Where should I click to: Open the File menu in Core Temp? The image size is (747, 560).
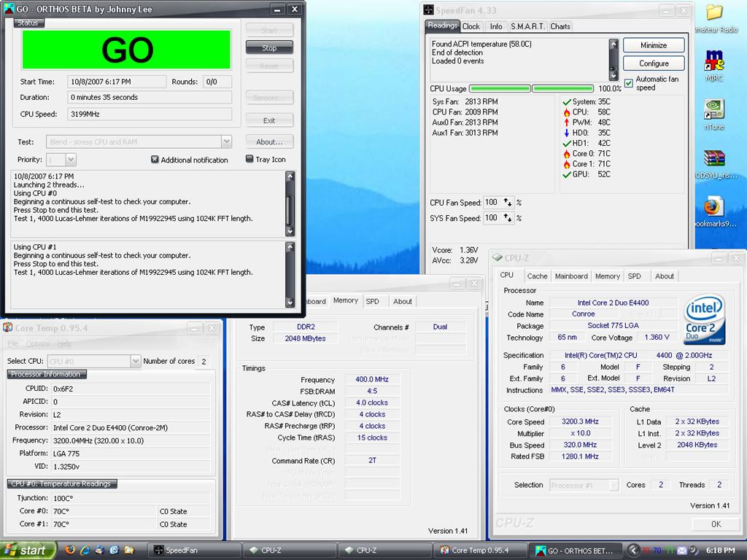[x=13, y=344]
